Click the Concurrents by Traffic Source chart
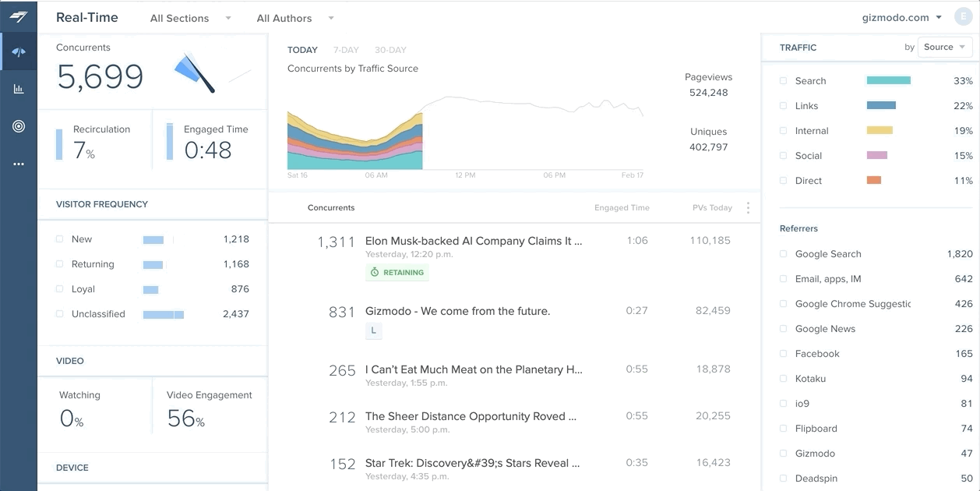980x491 pixels. point(465,132)
